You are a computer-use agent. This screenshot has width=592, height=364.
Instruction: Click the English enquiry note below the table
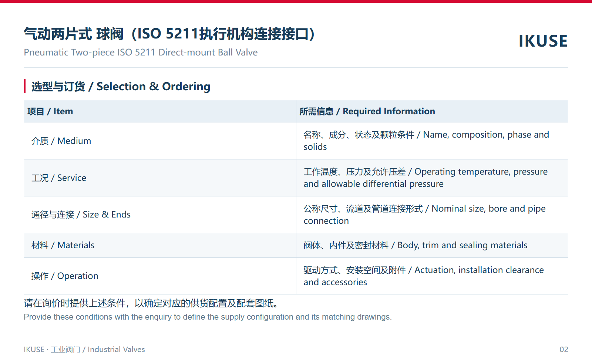[x=208, y=317]
